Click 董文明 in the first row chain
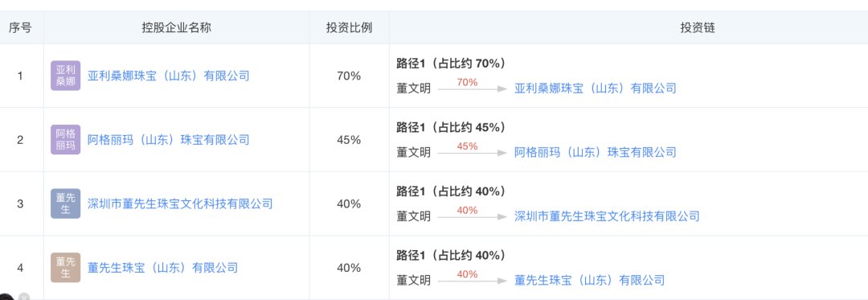The height and width of the screenshot is (300, 868). coord(414,88)
